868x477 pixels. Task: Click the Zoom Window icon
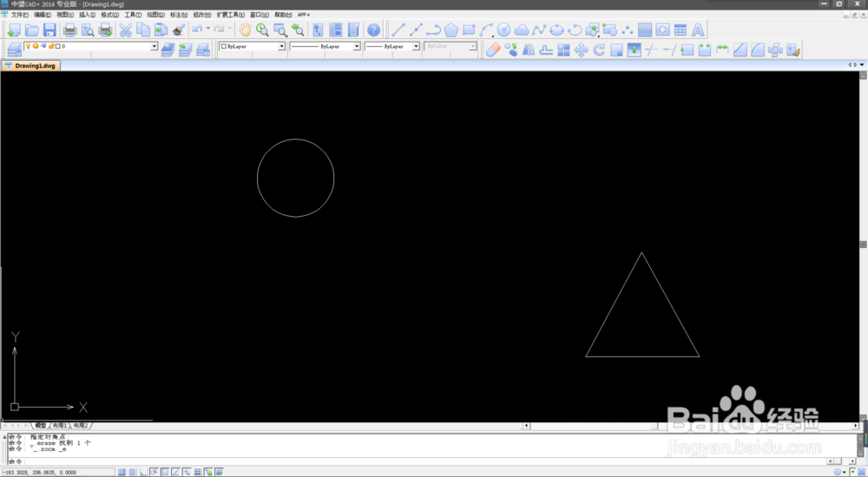click(280, 29)
